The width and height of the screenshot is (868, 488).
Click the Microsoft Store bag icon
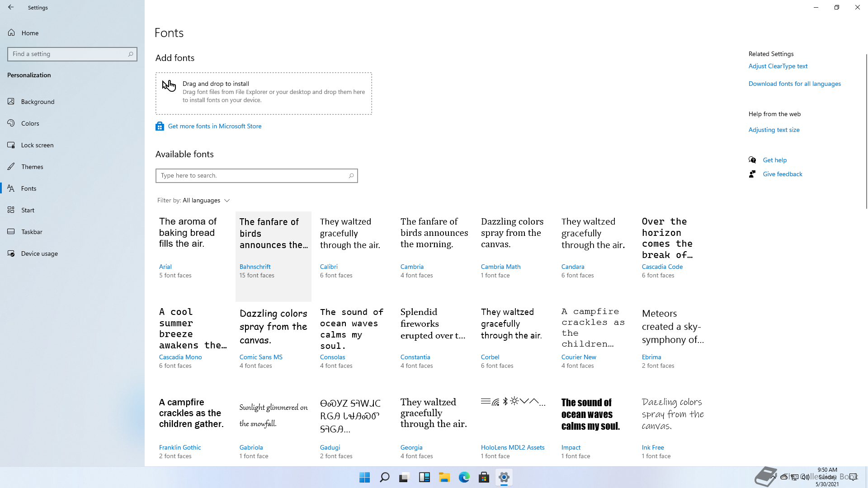(160, 127)
